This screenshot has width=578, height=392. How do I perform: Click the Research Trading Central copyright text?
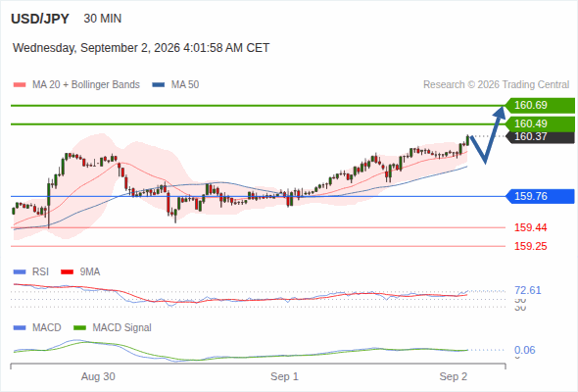coord(496,85)
